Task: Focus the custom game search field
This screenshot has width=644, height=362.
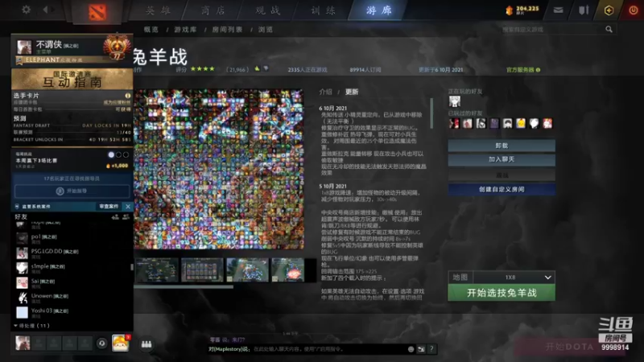Action: point(551,30)
